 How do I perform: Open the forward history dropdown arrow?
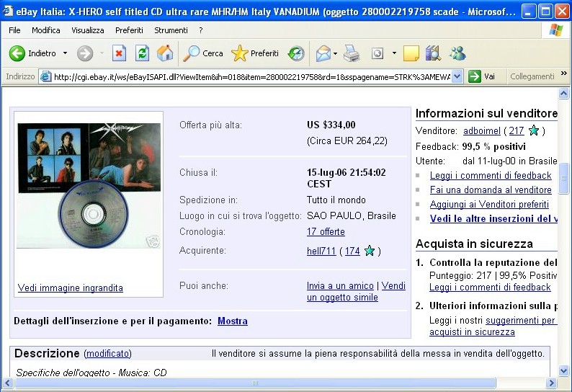pyautogui.click(x=102, y=53)
